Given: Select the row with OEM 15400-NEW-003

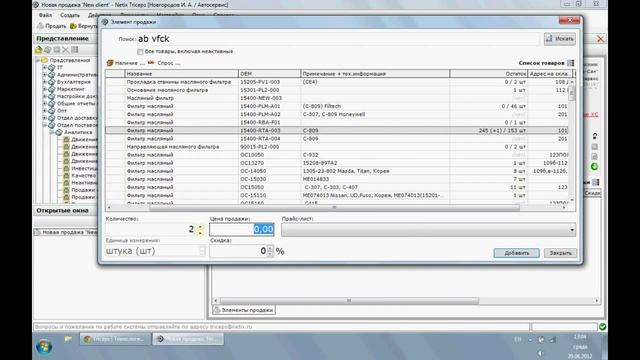Looking at the screenshot, I should click(337, 98).
